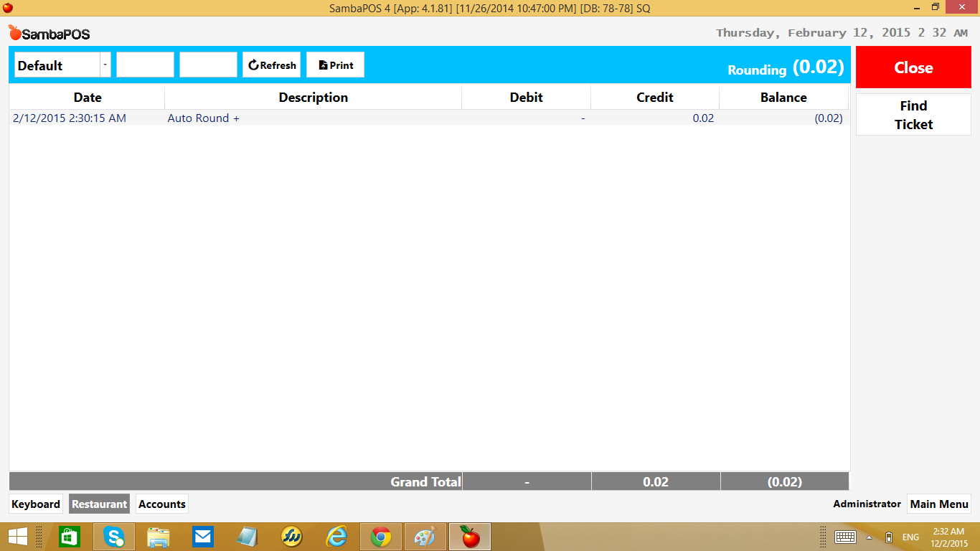Open Skype from the taskbar
Screen dimensions: 980x551
pos(114,537)
